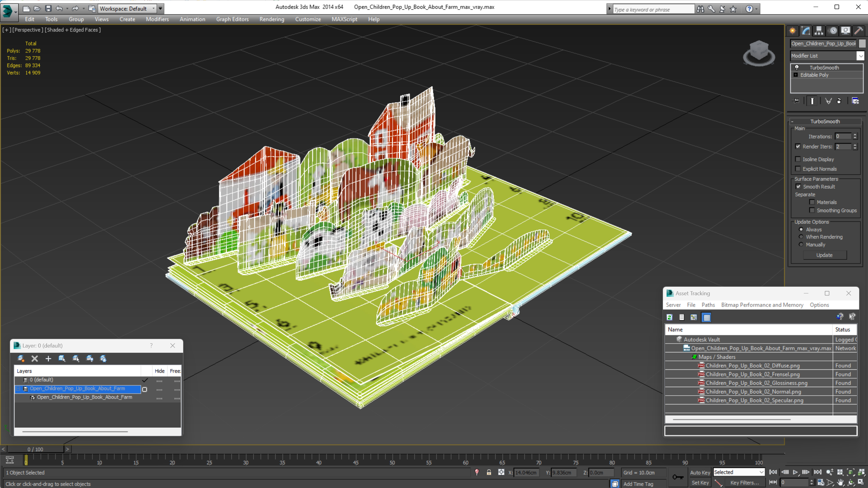The image size is (868, 488).
Task: Select the When Rendering radio option
Action: tap(801, 237)
